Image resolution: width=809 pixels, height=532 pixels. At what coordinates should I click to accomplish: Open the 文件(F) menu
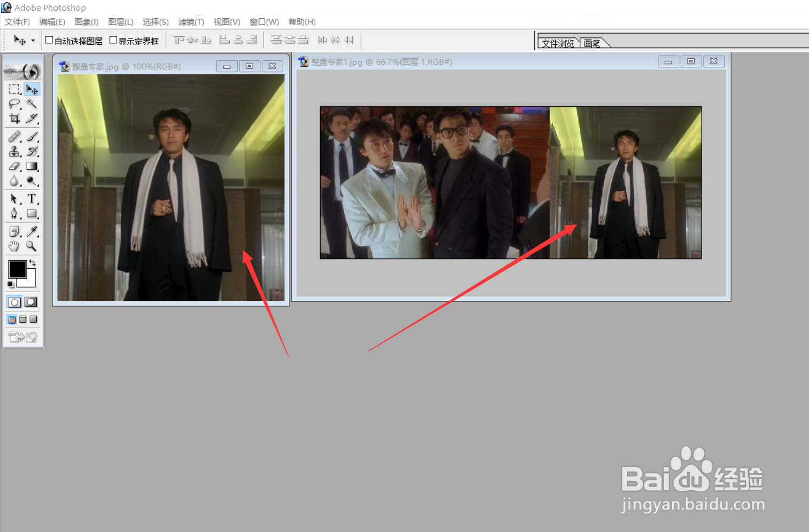(x=17, y=22)
